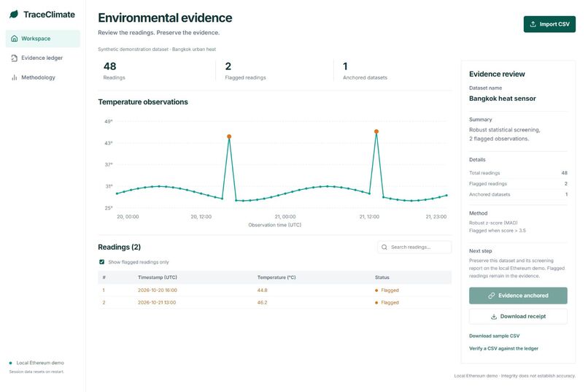588x392 pixels.
Task: Select the 2026-10-21 13:00 timestamp cell
Action: pos(157,302)
